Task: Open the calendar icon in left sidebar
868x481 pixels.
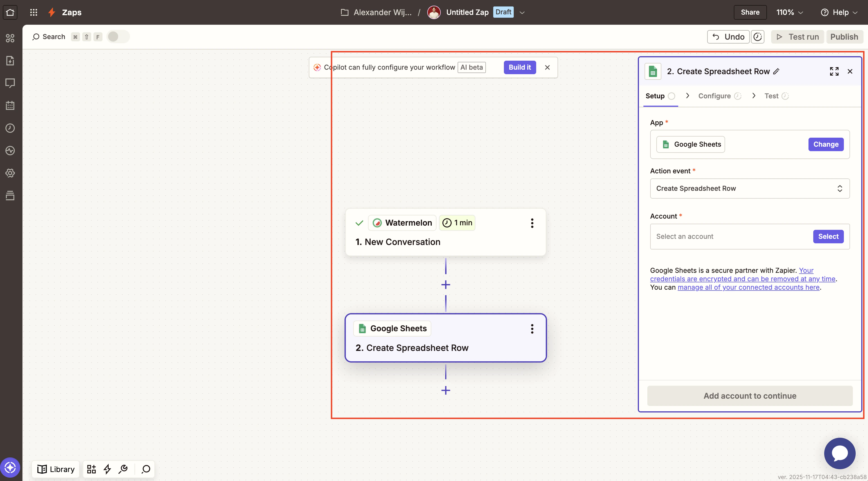Action: pos(10,106)
